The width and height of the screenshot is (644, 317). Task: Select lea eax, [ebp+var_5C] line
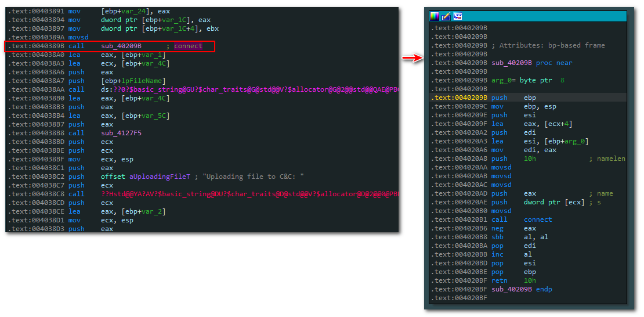[x=89, y=116]
